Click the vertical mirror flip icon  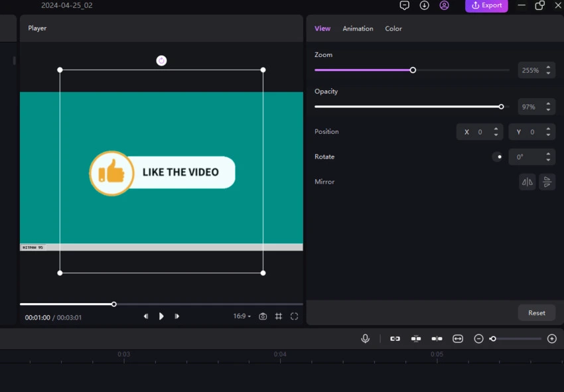(547, 182)
